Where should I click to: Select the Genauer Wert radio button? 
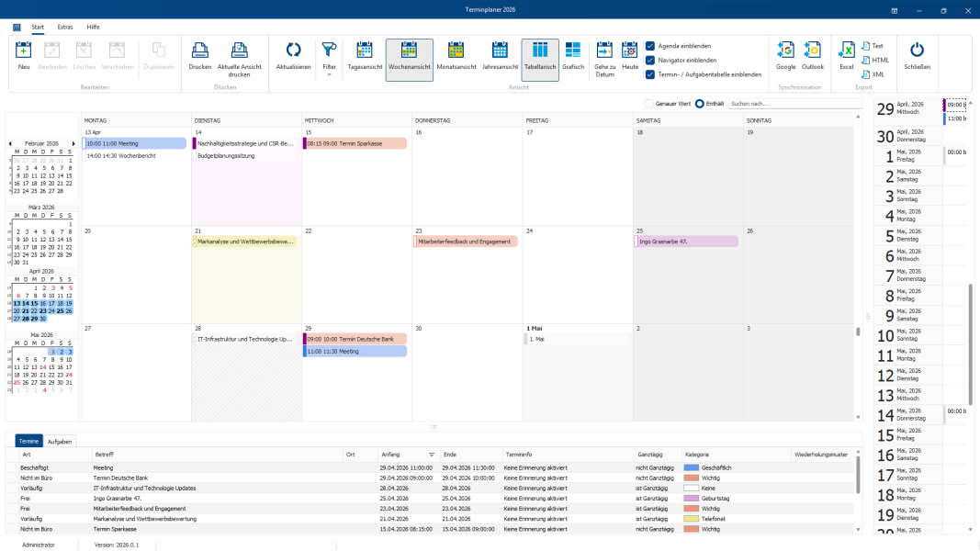tap(649, 104)
